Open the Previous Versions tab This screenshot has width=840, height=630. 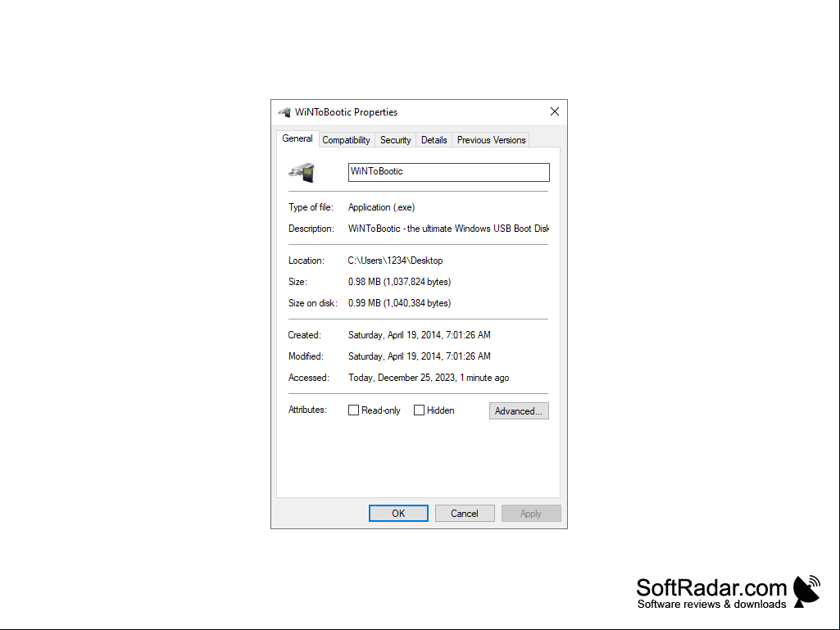pyautogui.click(x=491, y=140)
